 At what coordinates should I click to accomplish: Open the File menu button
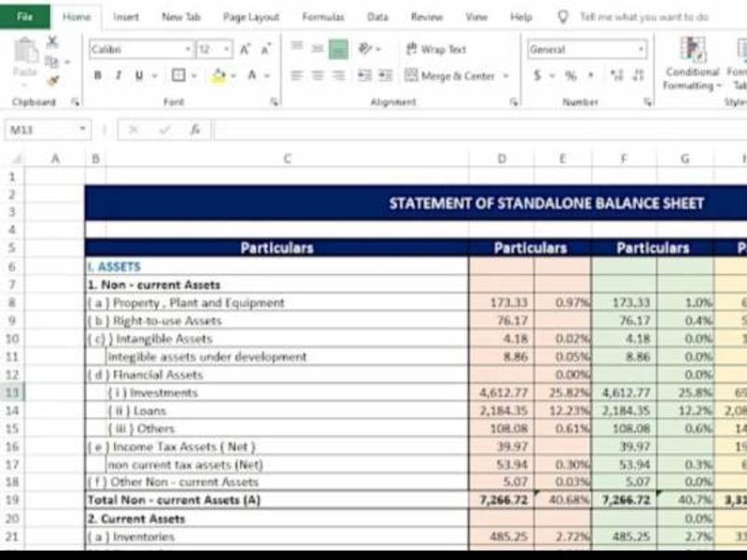[x=25, y=17]
